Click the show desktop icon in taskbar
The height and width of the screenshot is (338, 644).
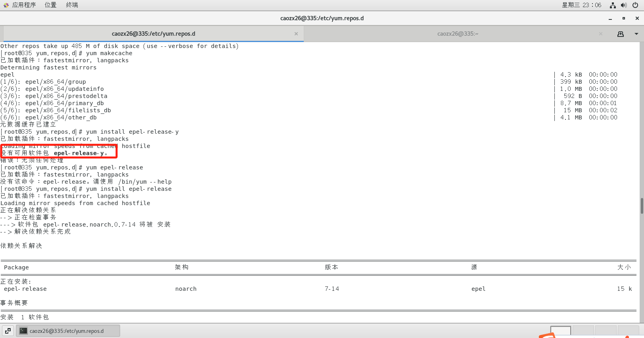coord(8,330)
